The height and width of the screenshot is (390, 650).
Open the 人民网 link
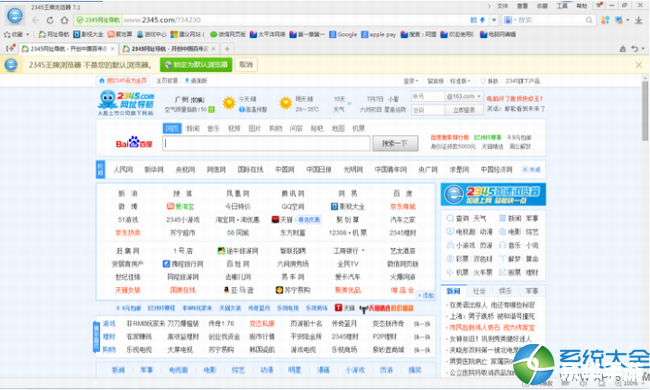(123, 170)
